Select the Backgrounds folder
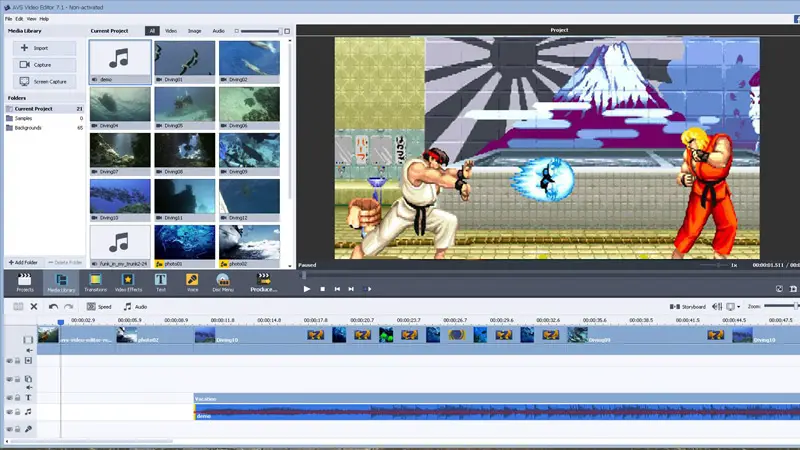The height and width of the screenshot is (450, 800). tap(44, 128)
